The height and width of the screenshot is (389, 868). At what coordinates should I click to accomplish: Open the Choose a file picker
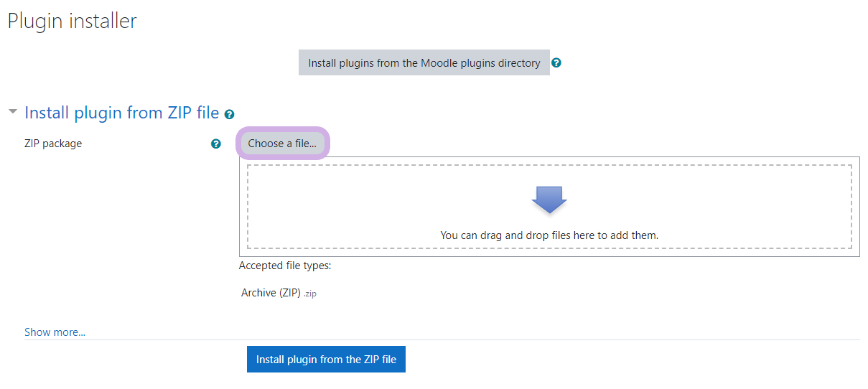(x=282, y=144)
